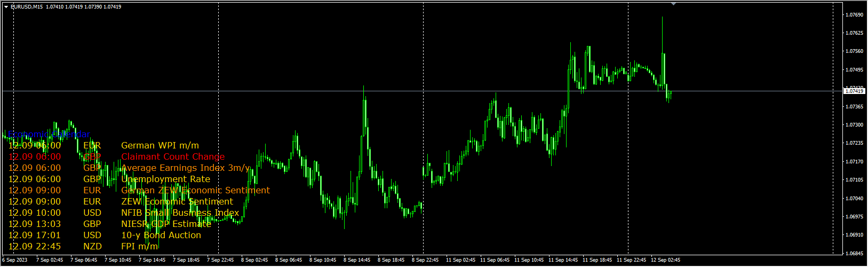The height and width of the screenshot is (267, 868).
Task: Click the FPI m/m event
Action: coord(140,246)
